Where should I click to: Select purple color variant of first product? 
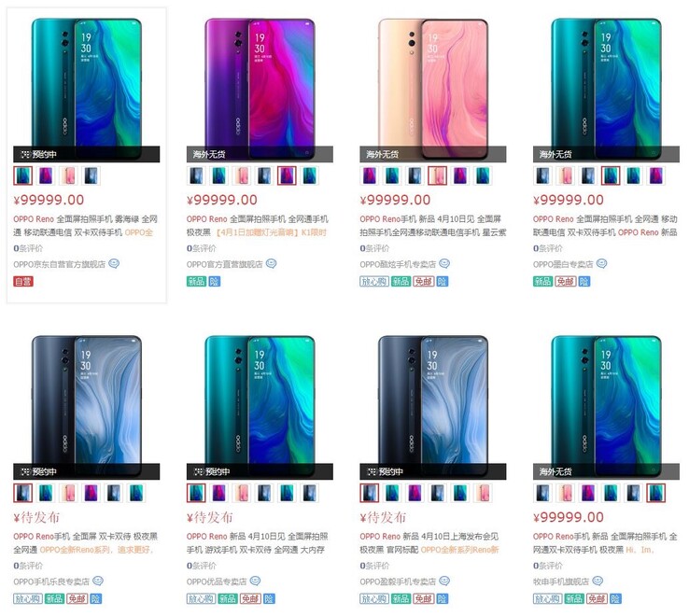(46, 175)
